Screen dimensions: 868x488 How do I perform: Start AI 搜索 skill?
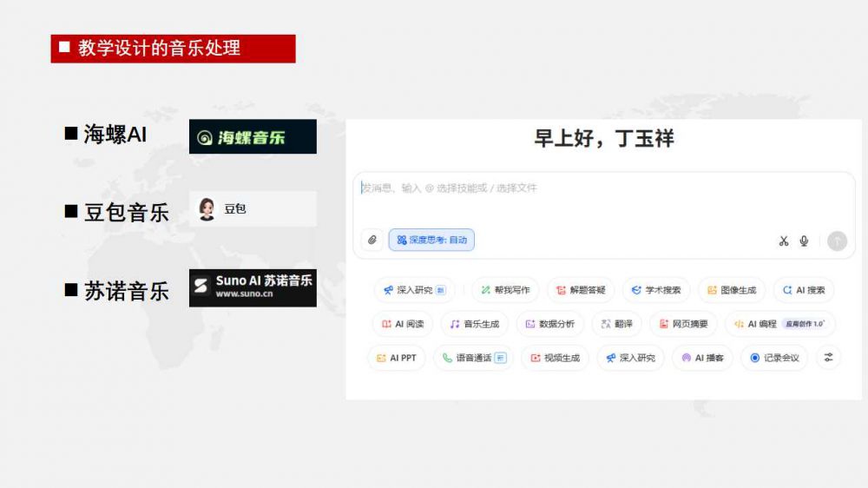pyautogui.click(x=804, y=290)
